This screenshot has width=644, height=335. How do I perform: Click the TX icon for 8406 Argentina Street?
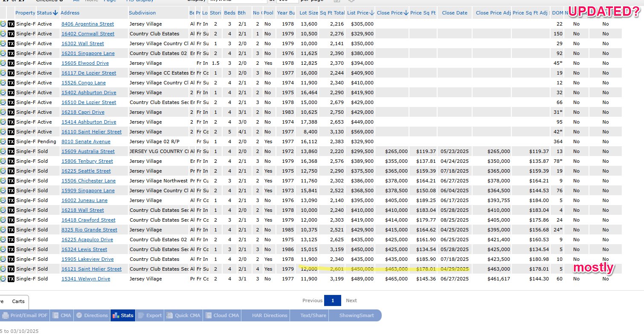pos(11,24)
